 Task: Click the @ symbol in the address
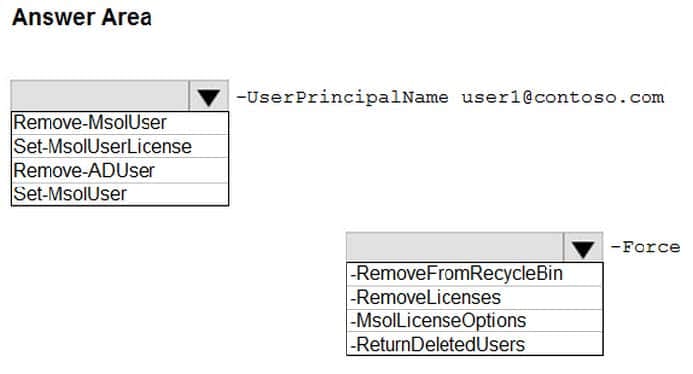pyautogui.click(x=528, y=97)
